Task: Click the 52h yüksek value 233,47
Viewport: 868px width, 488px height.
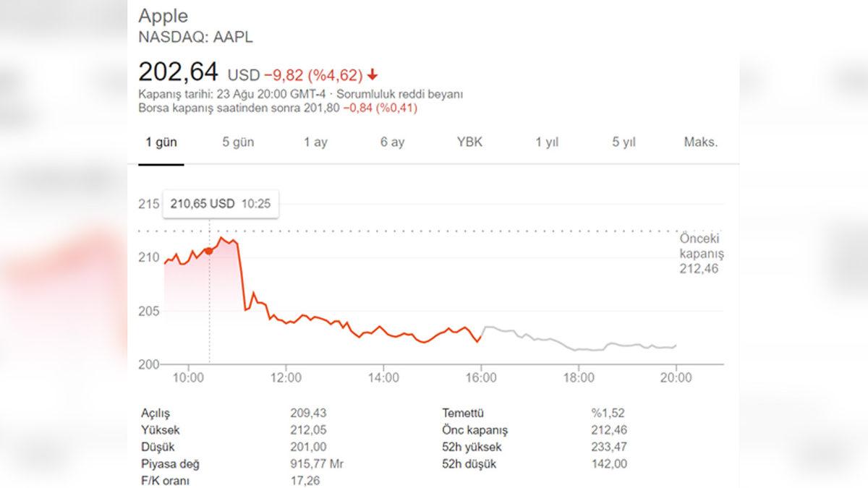Action: [x=608, y=447]
